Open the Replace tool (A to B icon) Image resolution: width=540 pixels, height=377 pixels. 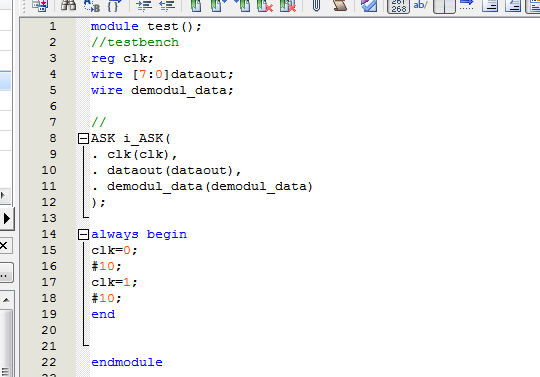(x=92, y=5)
